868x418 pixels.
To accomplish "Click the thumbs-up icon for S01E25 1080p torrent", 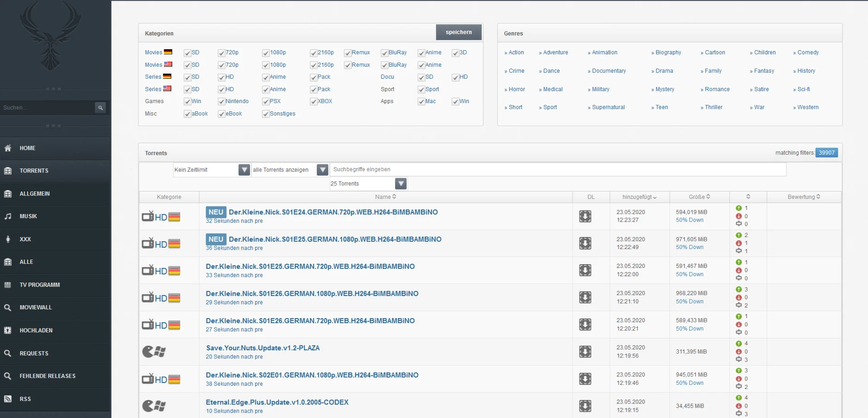I will point(739,235).
